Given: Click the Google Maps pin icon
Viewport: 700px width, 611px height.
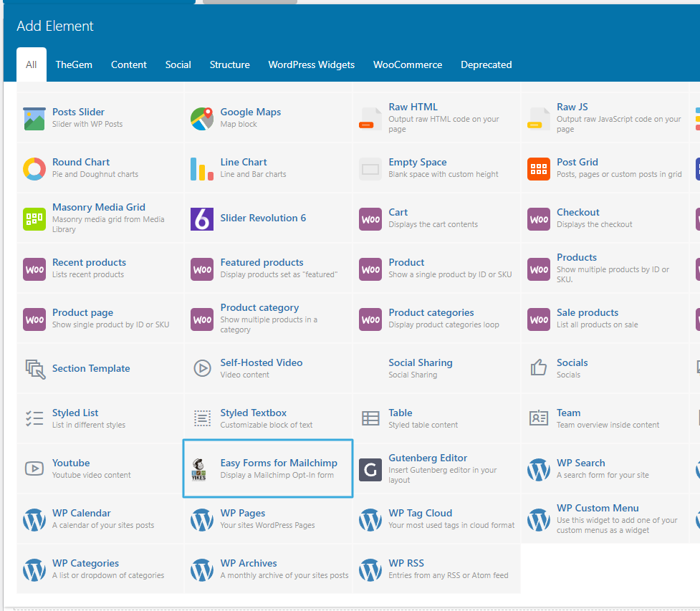Looking at the screenshot, I should tap(202, 119).
